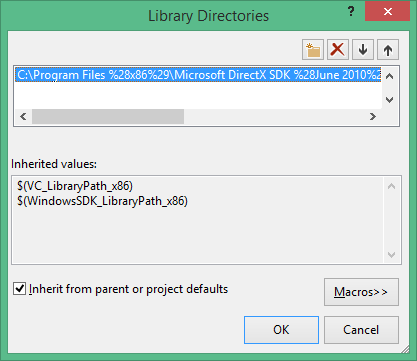Image resolution: width=417 pixels, height=361 pixels.
Task: Click the inherited values' scroll down arrow
Action: point(392,255)
